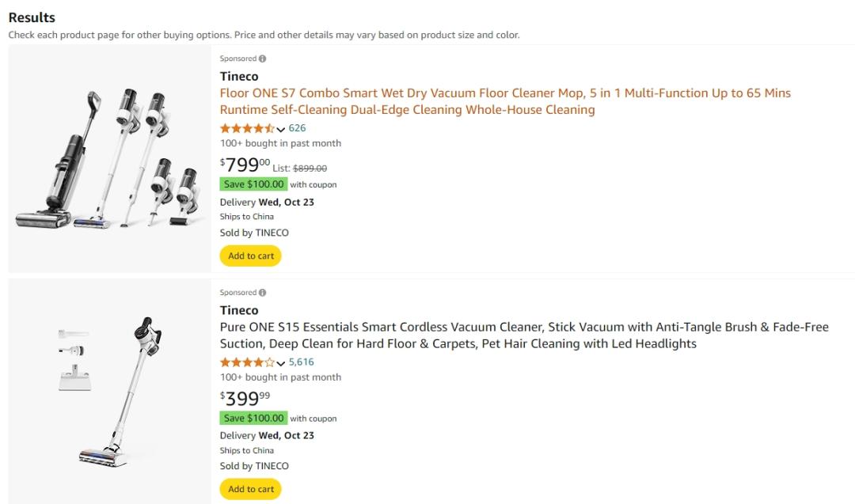Screen dimensions: 855x504
Task: Click the $899.00 list price on first listing
Action: (x=310, y=169)
